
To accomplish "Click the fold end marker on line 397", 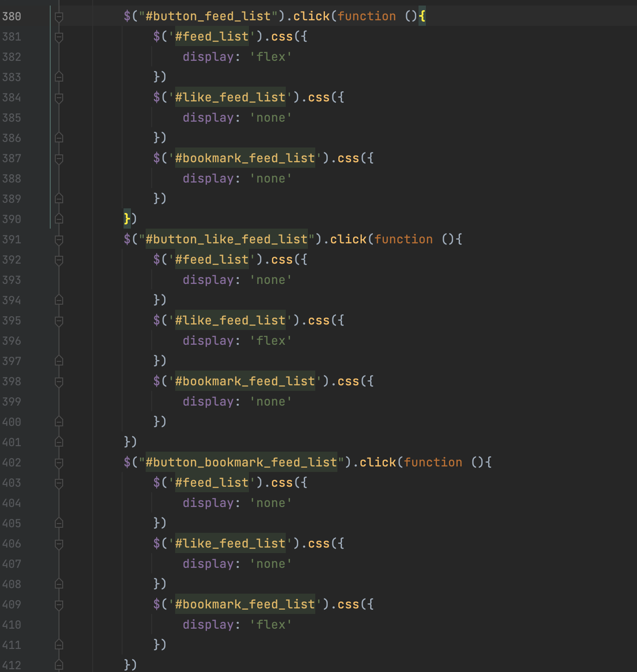I will point(59,361).
